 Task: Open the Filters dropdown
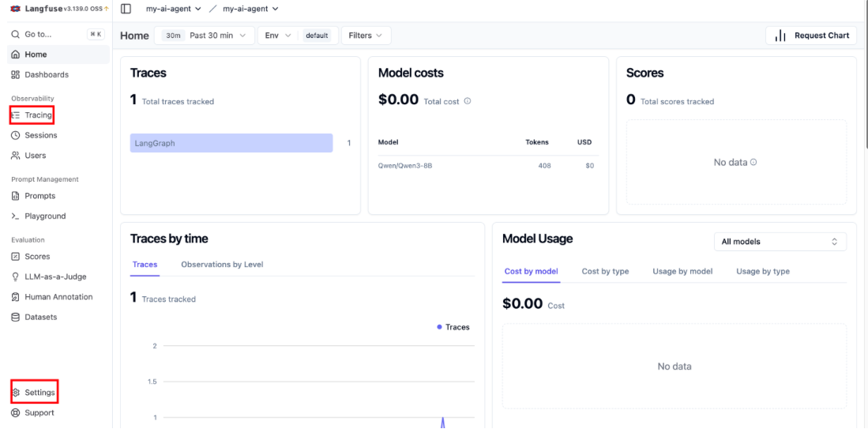(x=366, y=36)
